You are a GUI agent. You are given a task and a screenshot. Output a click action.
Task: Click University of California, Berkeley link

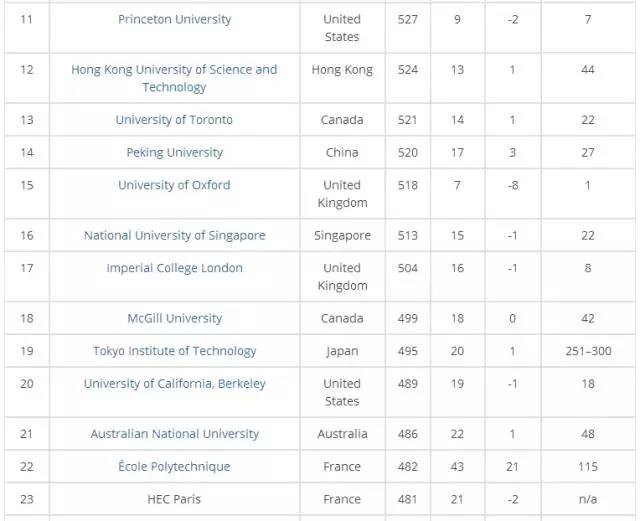tap(174, 384)
